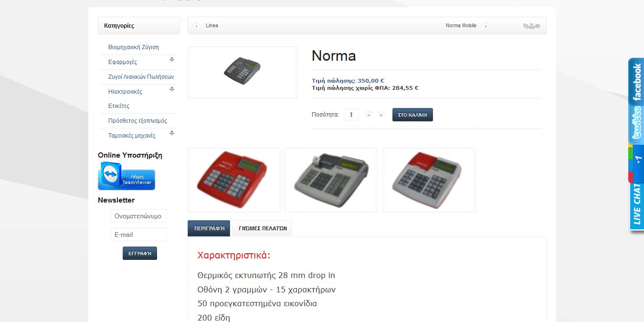Click the PDF document icon
The width and height of the screenshot is (644, 322).
coord(526,26)
